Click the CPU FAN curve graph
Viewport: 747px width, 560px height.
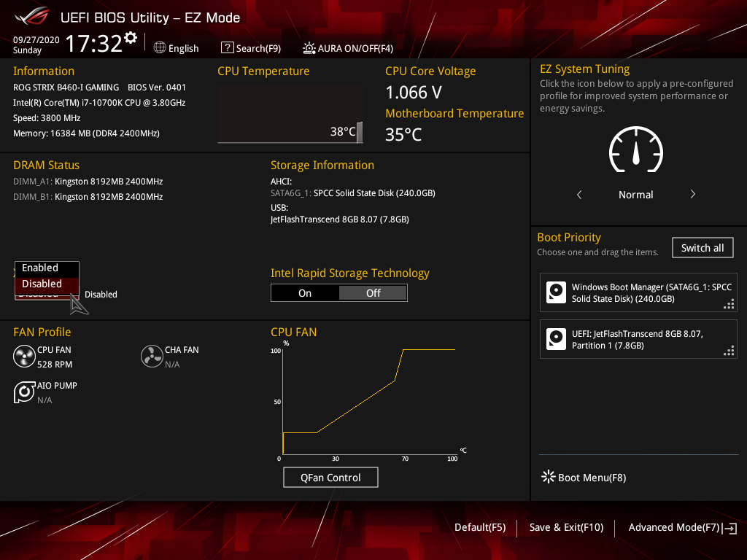coord(369,400)
